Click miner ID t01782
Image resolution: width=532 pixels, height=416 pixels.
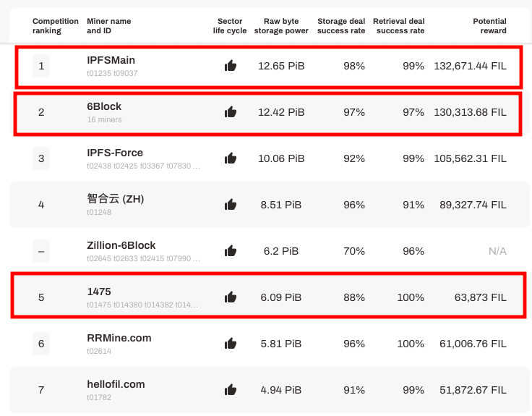point(99,397)
